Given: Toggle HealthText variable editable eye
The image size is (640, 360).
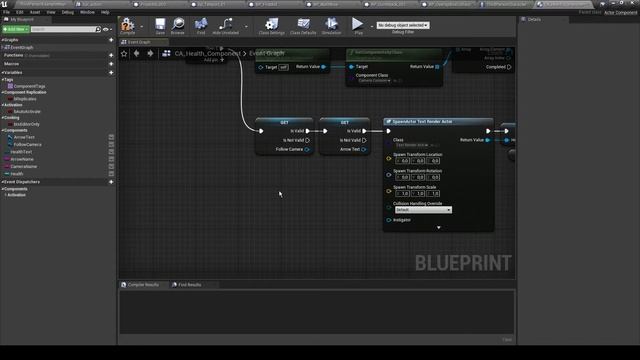Looking at the screenshot, I should 111,152.
